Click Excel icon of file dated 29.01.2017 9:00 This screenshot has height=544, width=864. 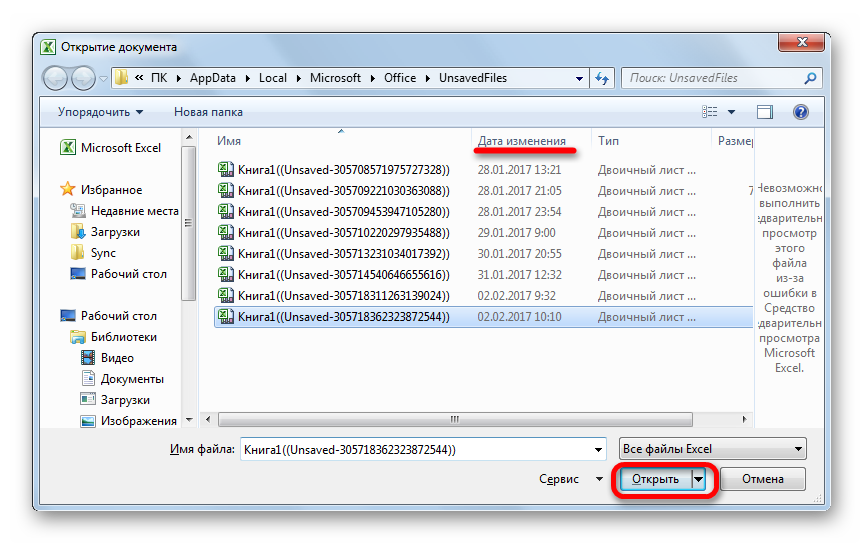(x=226, y=233)
